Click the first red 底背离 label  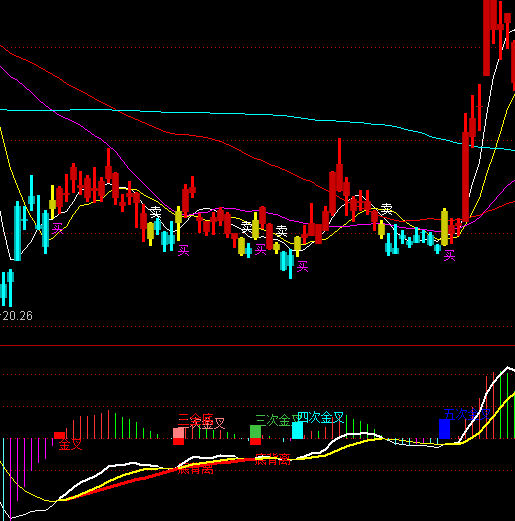195,470
